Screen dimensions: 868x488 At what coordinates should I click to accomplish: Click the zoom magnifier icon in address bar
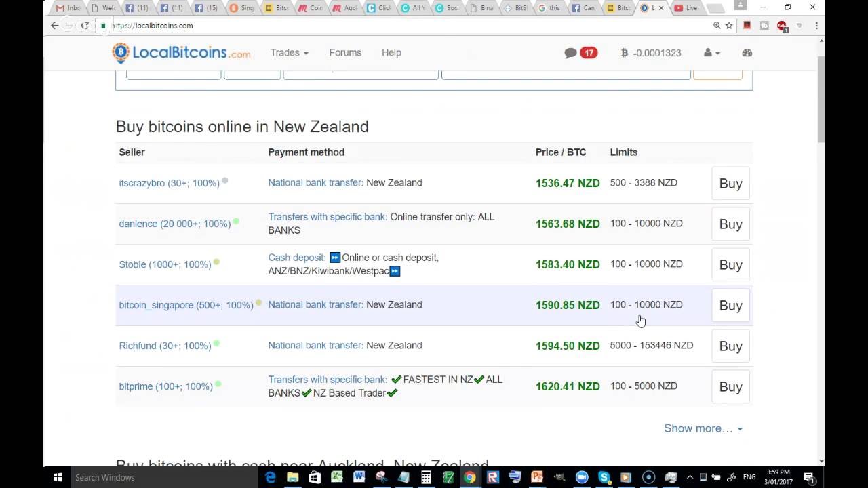pyautogui.click(x=717, y=25)
